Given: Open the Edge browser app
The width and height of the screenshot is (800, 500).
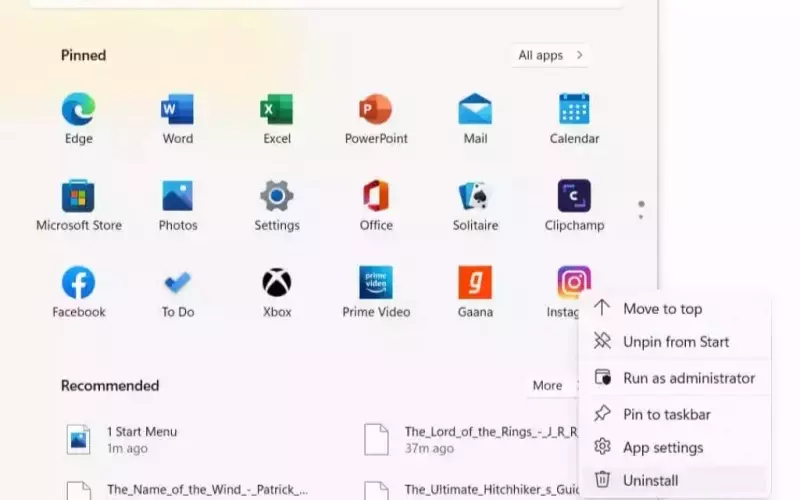Looking at the screenshot, I should tap(78, 118).
